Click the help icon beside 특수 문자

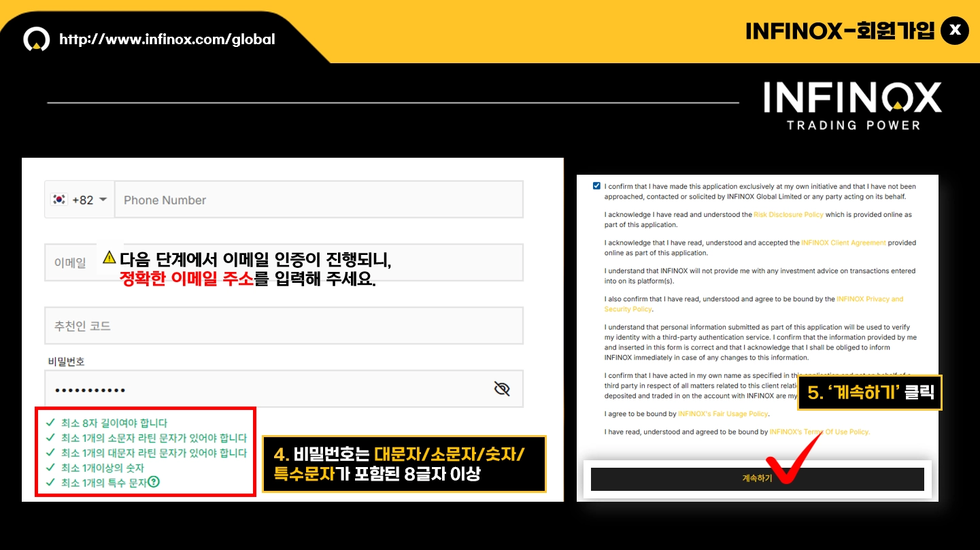tap(154, 483)
